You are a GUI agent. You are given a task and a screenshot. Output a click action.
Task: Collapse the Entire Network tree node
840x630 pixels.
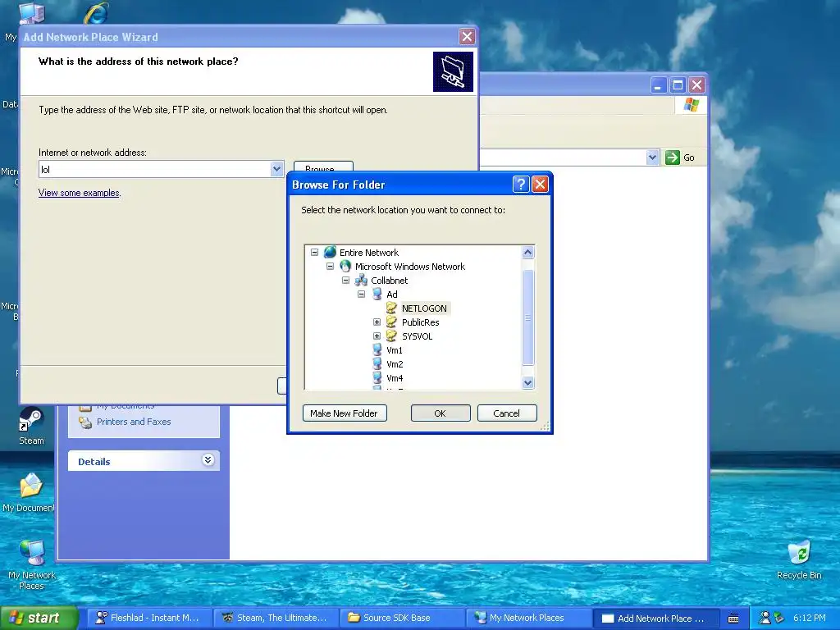click(x=314, y=253)
